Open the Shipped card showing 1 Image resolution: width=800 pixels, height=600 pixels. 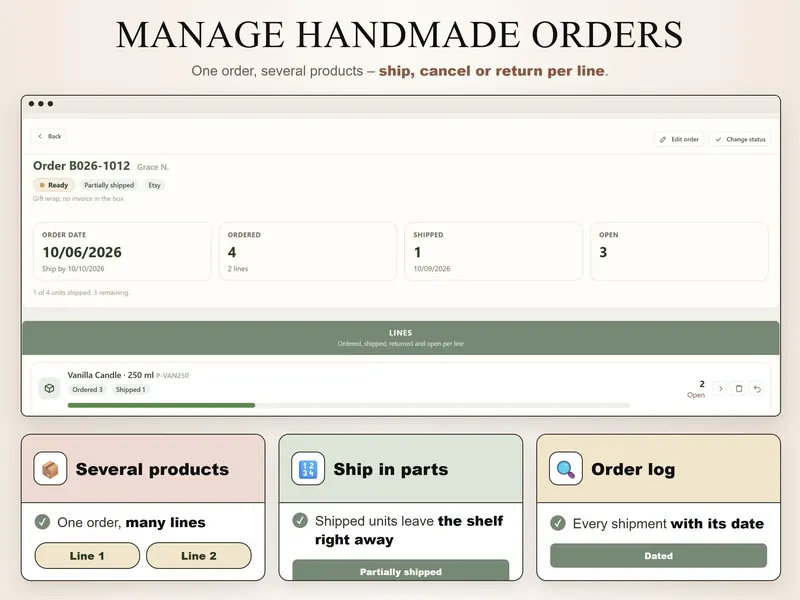coord(493,251)
